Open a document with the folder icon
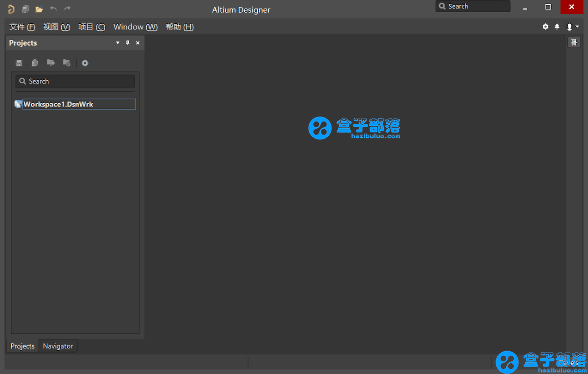Screen dimensions: 588x374 [39, 9]
